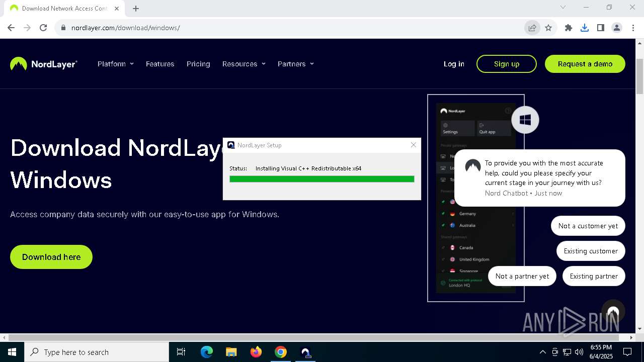Viewport: 644px width, 362px height.
Task: Share this page from the address bar
Action: click(x=532, y=28)
